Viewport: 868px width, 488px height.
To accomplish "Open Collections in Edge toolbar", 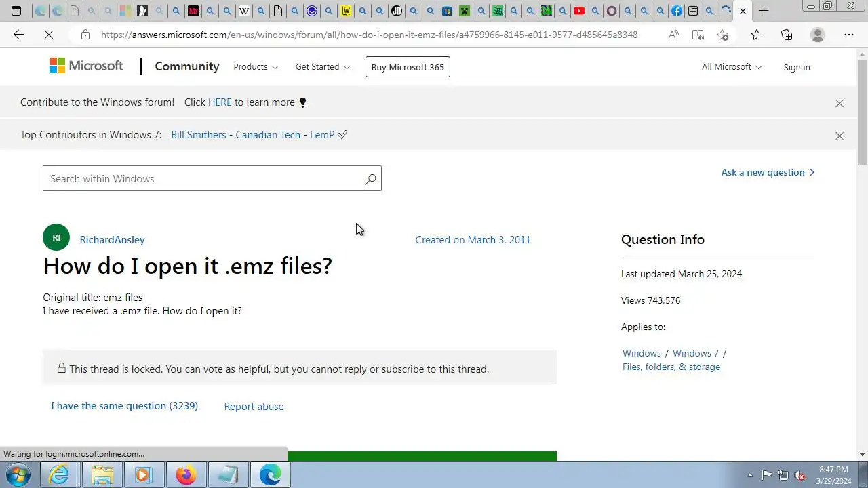I will click(787, 35).
